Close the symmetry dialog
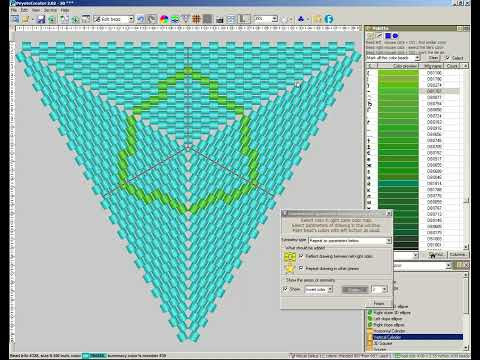480x360 pixels. click(389, 214)
